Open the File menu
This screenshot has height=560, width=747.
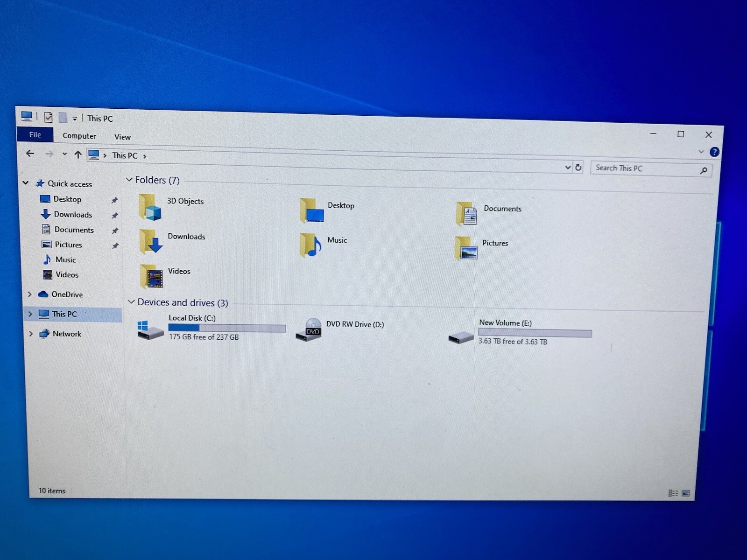click(x=35, y=134)
